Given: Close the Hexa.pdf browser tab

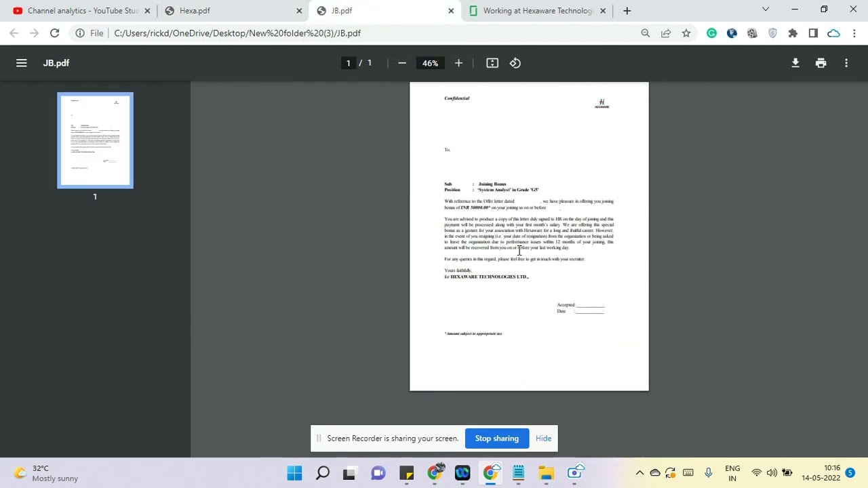Looking at the screenshot, I should tap(299, 11).
